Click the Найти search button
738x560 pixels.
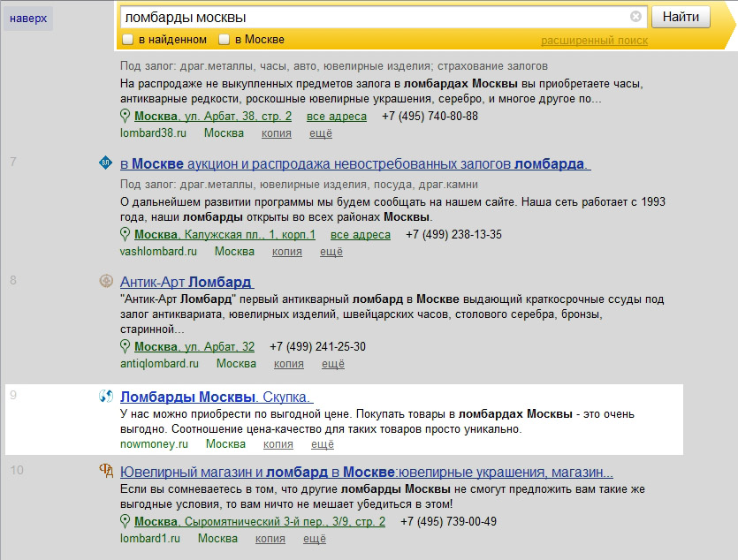point(681,17)
